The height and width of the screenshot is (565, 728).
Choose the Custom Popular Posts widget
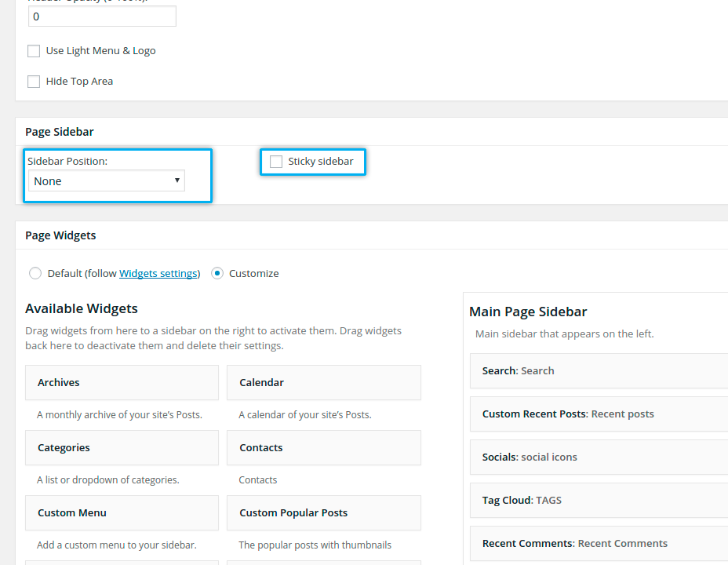(323, 513)
